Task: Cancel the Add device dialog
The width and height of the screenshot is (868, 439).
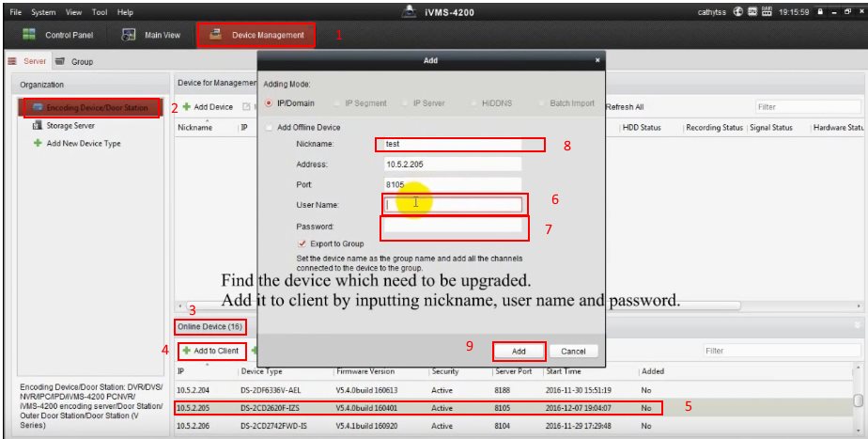Action: click(573, 351)
